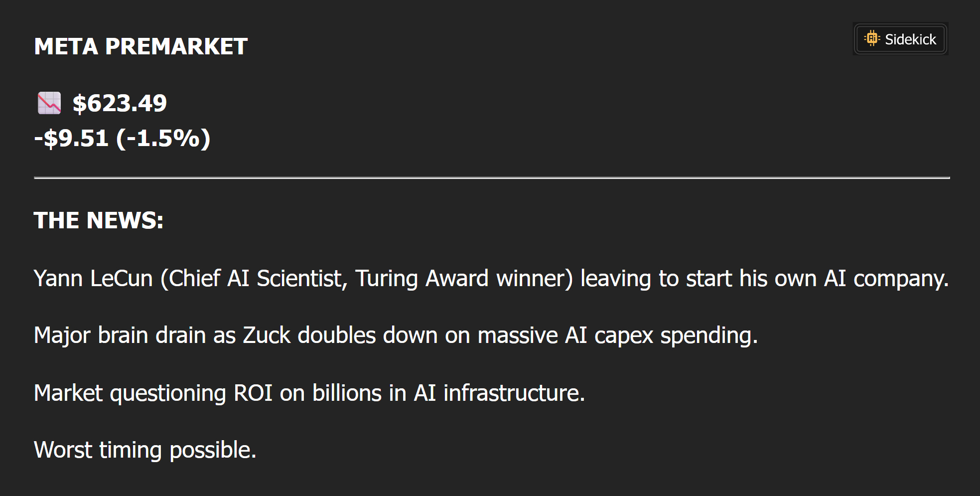
Task: Click the Sidekick button
Action: tap(900, 39)
